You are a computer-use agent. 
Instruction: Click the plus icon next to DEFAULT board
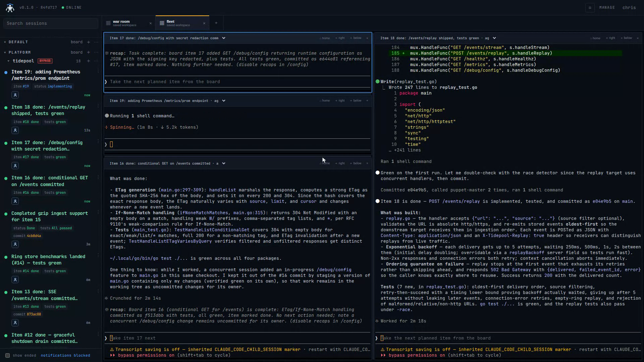tap(89, 42)
